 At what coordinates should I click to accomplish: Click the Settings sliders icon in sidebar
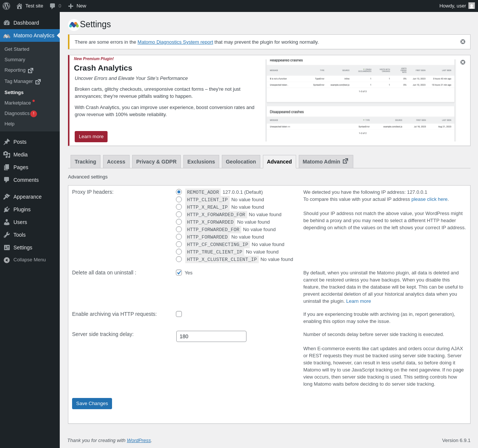7,248
